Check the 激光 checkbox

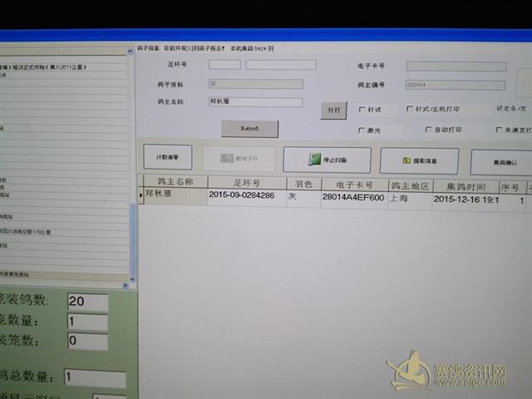pos(362,131)
